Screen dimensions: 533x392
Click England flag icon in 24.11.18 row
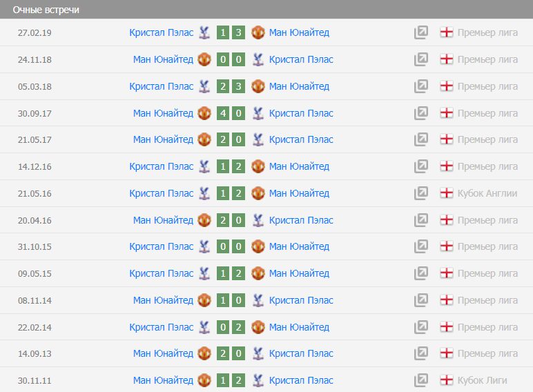[447, 59]
